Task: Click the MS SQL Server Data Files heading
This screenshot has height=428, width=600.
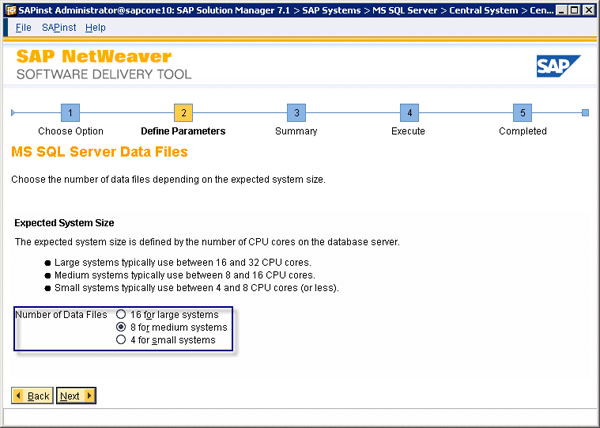Action: 99,152
